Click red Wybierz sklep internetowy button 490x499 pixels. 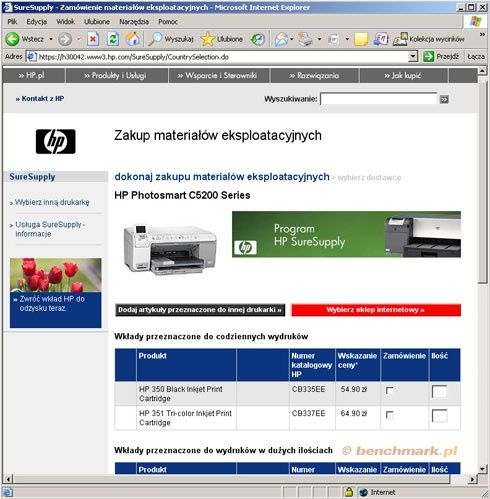click(376, 310)
